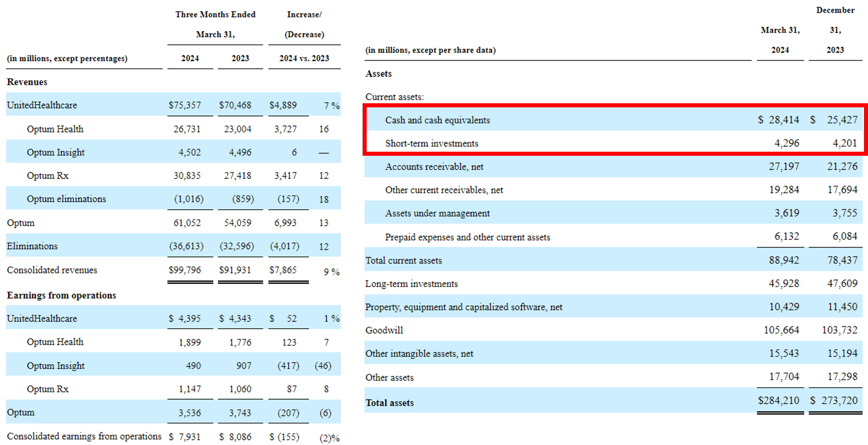Image resolution: width=868 pixels, height=445 pixels.
Task: Click Long-term investments value 47,609
Action: tap(842, 283)
